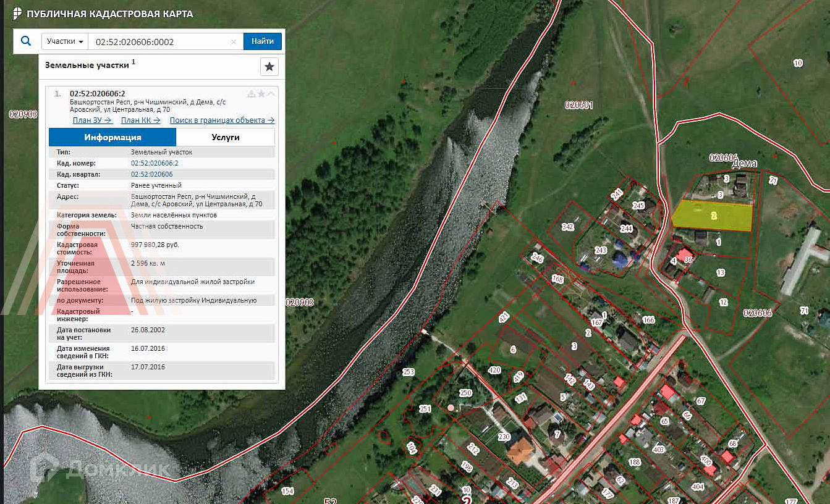Click the cadastral number search input field

click(x=161, y=41)
